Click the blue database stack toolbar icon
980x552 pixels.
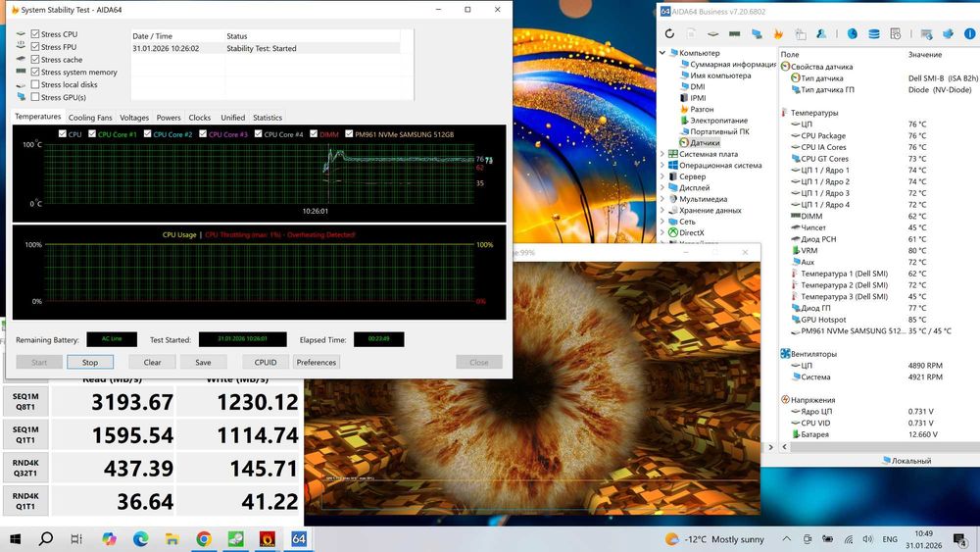tap(874, 33)
